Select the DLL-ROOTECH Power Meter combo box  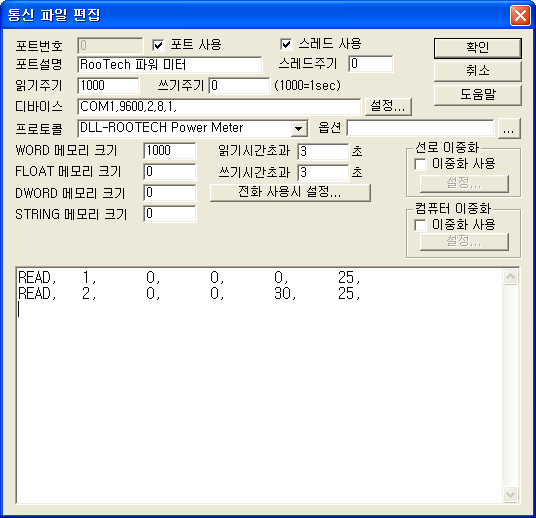[193, 129]
